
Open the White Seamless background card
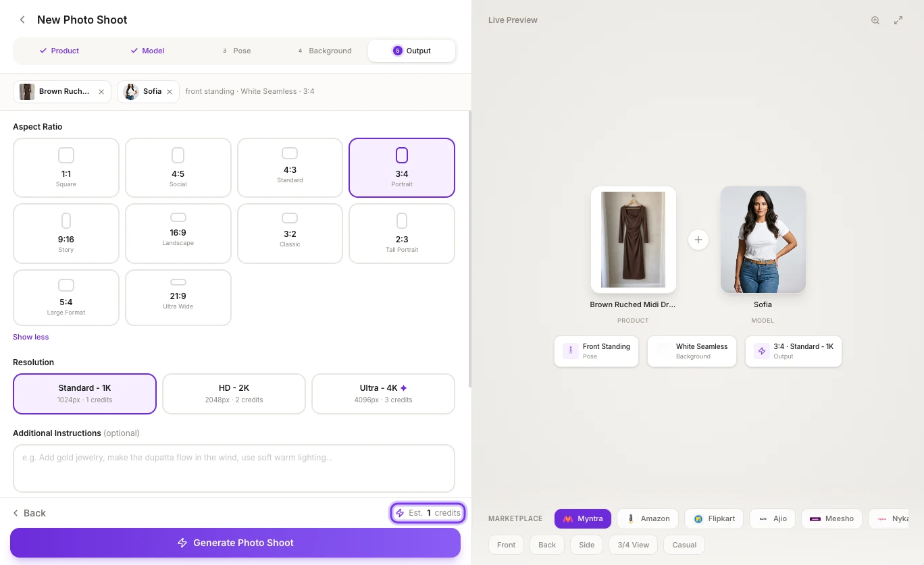point(692,351)
